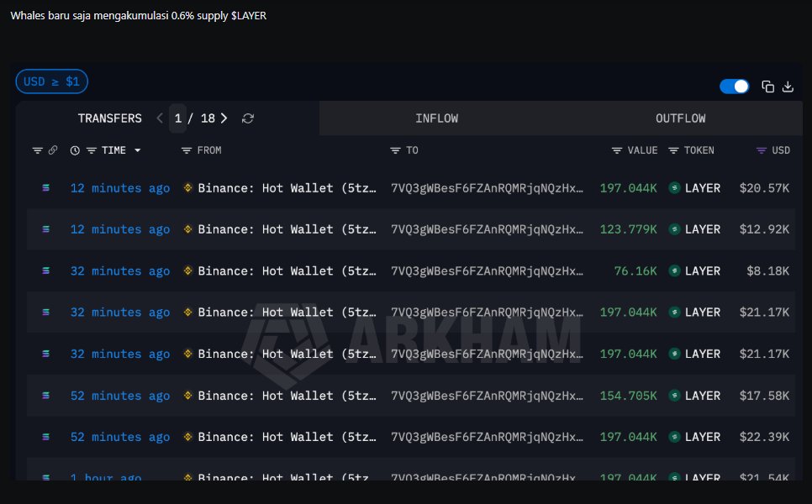The image size is (812, 504).
Task: Click the copy icon beside the toggle
Action: click(767, 87)
